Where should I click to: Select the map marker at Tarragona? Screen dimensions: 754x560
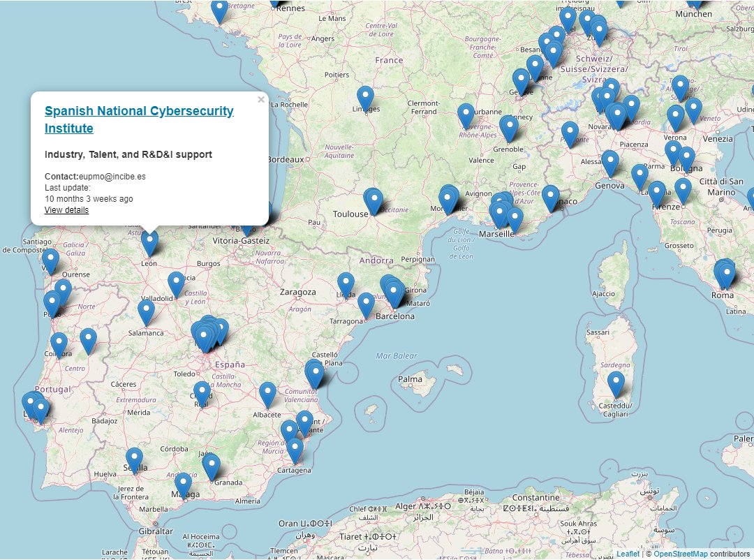pyautogui.click(x=366, y=306)
